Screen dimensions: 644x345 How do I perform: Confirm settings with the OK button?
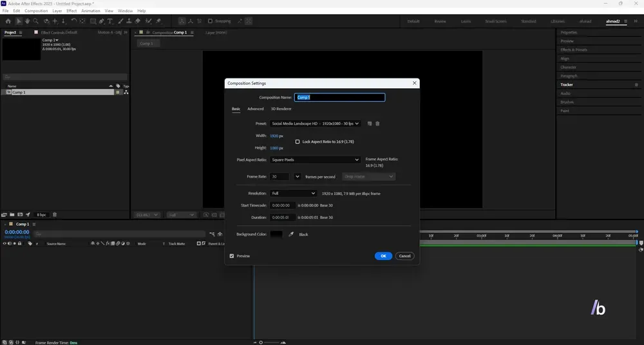click(x=383, y=256)
